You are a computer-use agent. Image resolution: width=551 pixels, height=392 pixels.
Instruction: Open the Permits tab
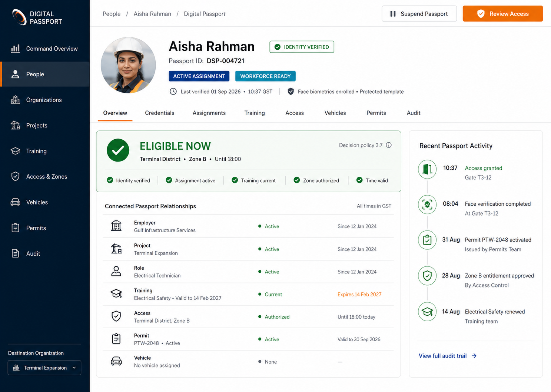376,113
